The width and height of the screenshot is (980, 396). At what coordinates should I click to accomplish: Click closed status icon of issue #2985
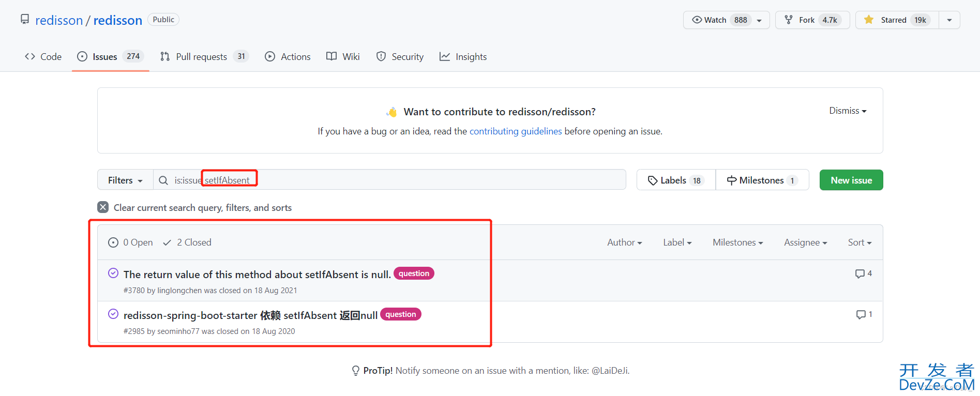[113, 314]
